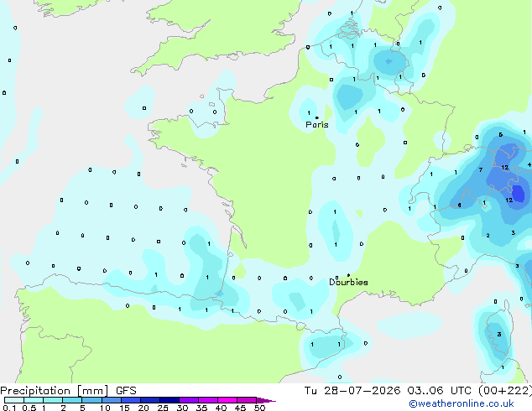Click the '0.5' legend scale label
Image resolution: width=532 pixels, height=411 pixels.
click(x=29, y=408)
